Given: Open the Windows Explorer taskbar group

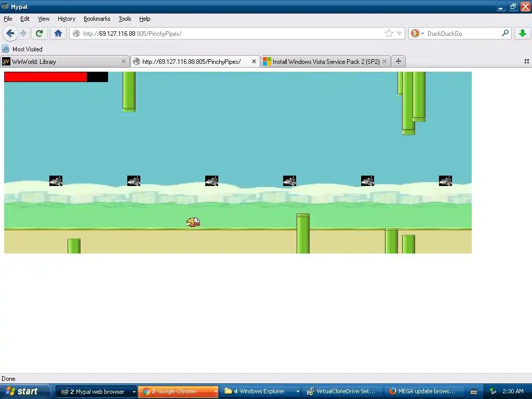Looking at the screenshot, I should (x=262, y=392).
